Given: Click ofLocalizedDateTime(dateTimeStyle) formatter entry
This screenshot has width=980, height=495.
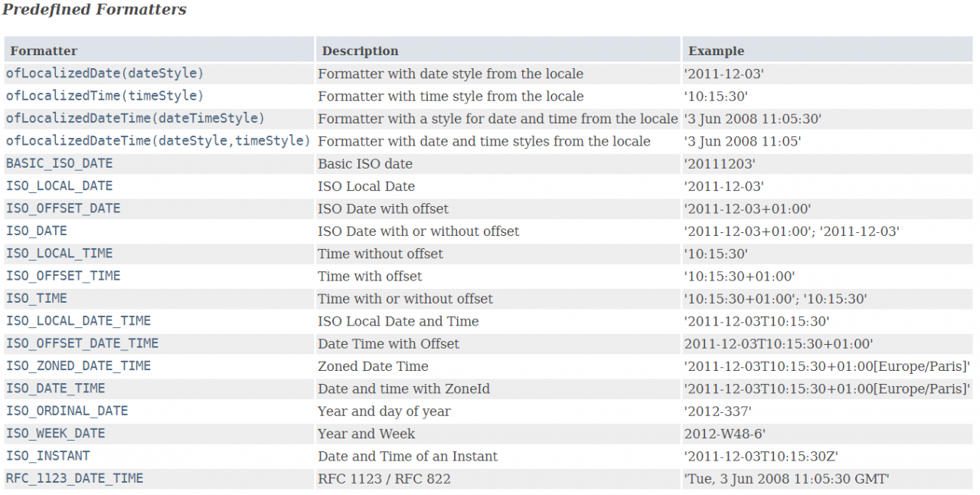Looking at the screenshot, I should pos(135,118).
